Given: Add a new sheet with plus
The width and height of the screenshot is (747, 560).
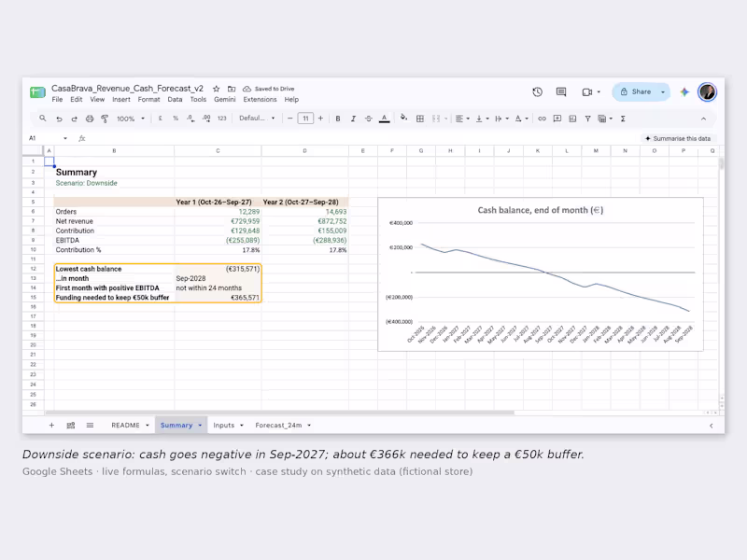Looking at the screenshot, I should (x=51, y=426).
